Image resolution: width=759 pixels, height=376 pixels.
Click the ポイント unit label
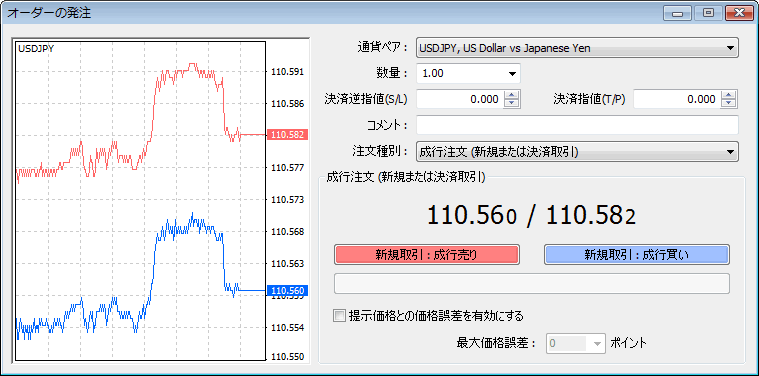[628, 344]
